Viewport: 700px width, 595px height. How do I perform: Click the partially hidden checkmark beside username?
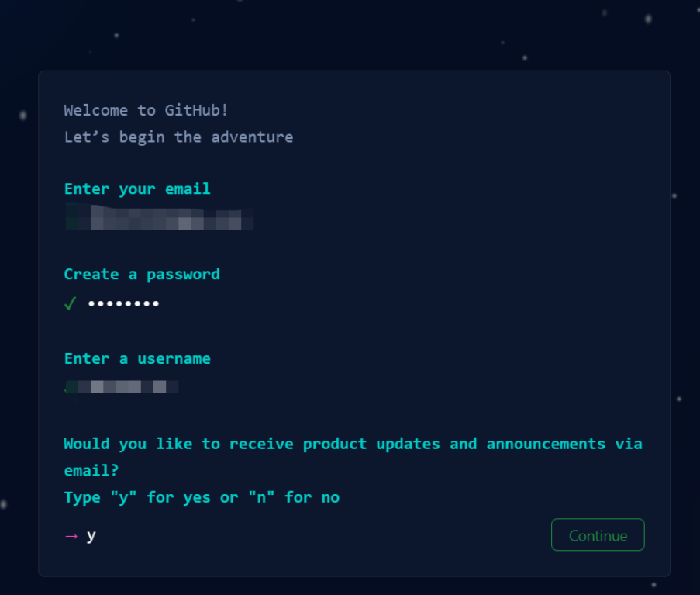(68, 388)
